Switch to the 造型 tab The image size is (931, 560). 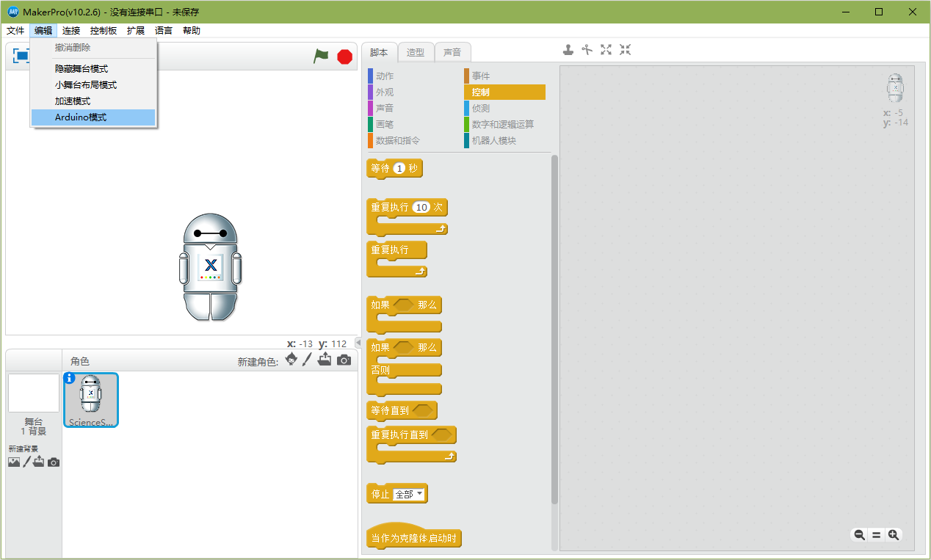[416, 51]
